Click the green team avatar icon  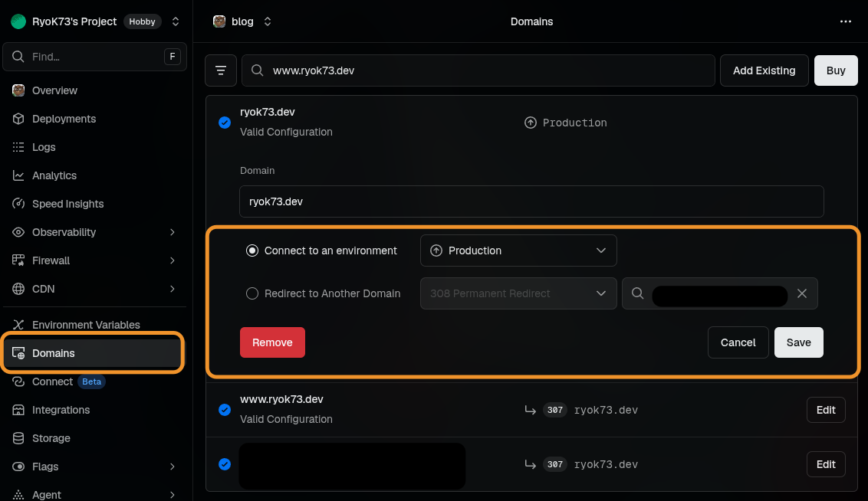(18, 21)
